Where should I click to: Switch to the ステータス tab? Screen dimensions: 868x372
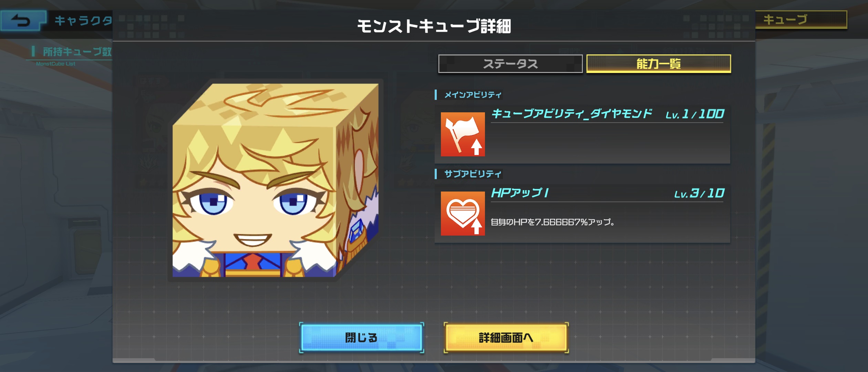click(510, 64)
